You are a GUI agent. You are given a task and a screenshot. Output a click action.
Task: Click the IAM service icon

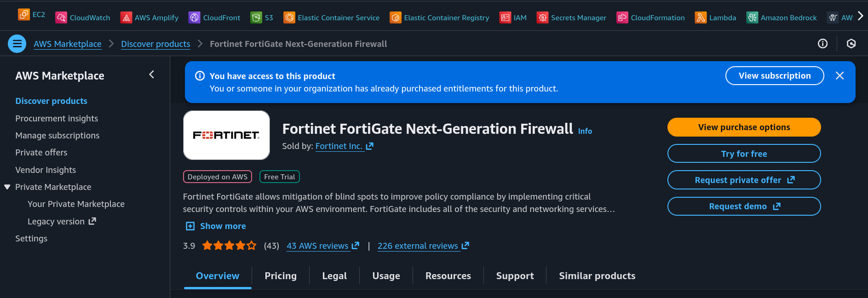pyautogui.click(x=505, y=17)
